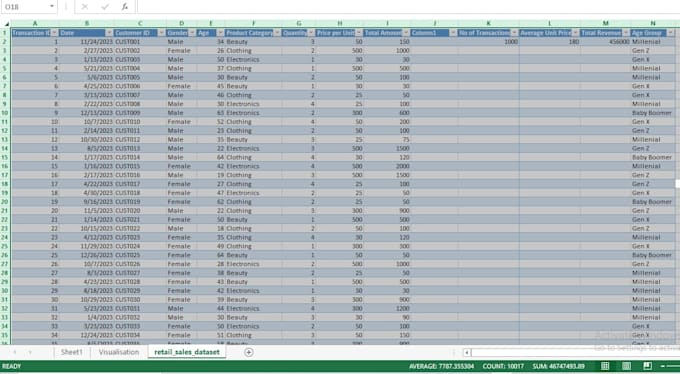Image resolution: width=680 pixels, height=374 pixels.
Task: Click the Select All triangle corner of the grid
Action: point(7,24)
